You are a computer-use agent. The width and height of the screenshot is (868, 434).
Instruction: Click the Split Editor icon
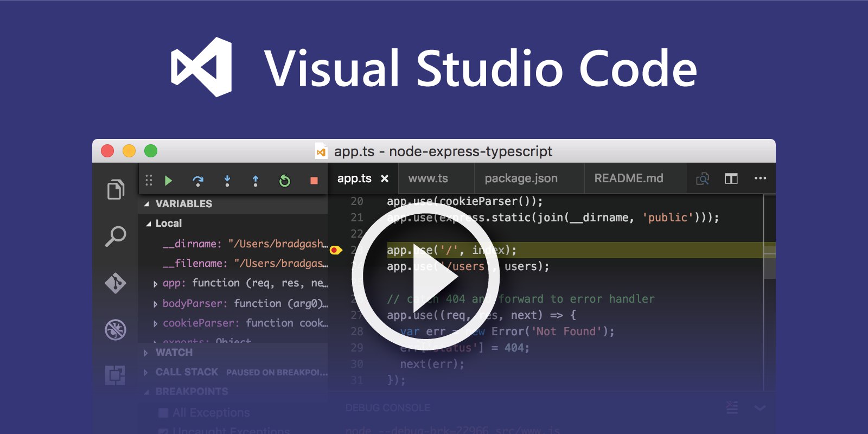tap(731, 178)
